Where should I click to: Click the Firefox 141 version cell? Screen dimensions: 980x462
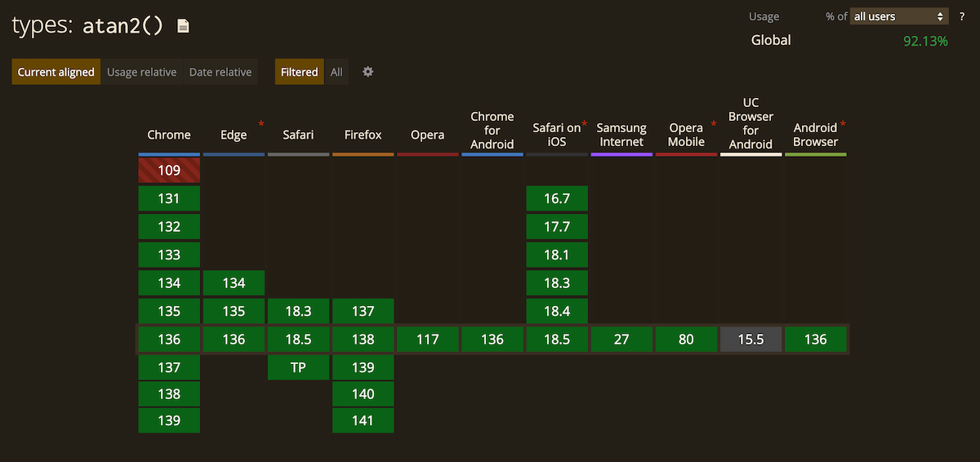(x=363, y=420)
